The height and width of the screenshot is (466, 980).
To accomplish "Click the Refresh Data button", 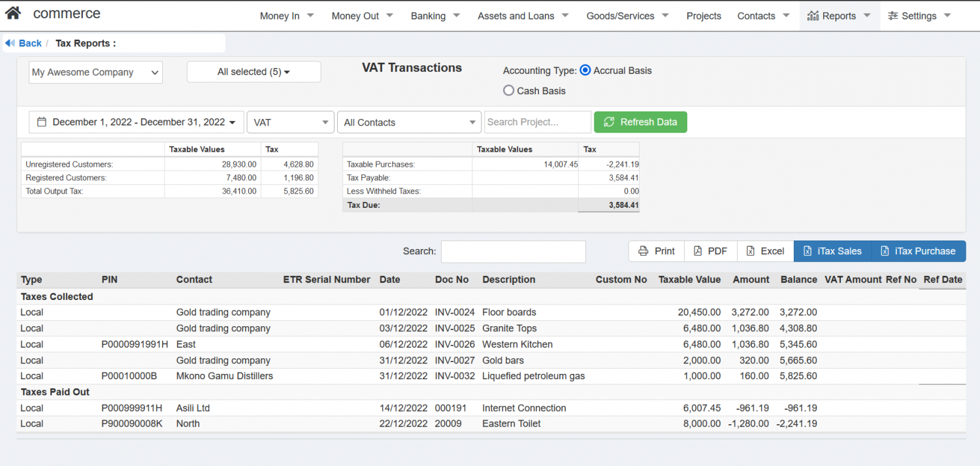I will [x=640, y=122].
